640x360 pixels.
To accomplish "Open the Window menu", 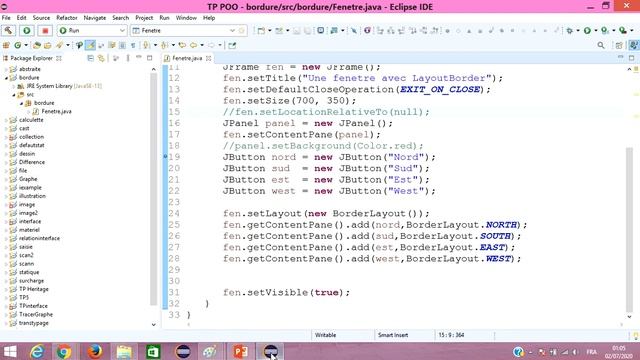I will [186, 18].
